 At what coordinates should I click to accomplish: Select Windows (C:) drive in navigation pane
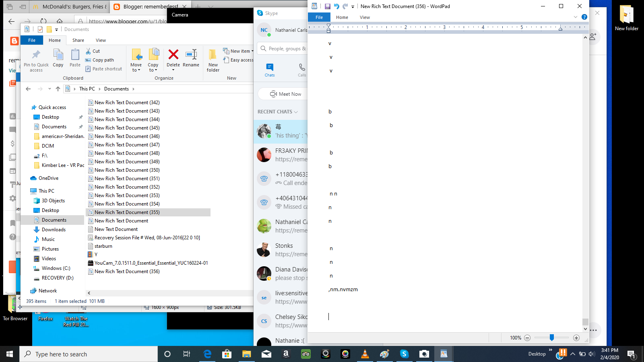pos(56,268)
